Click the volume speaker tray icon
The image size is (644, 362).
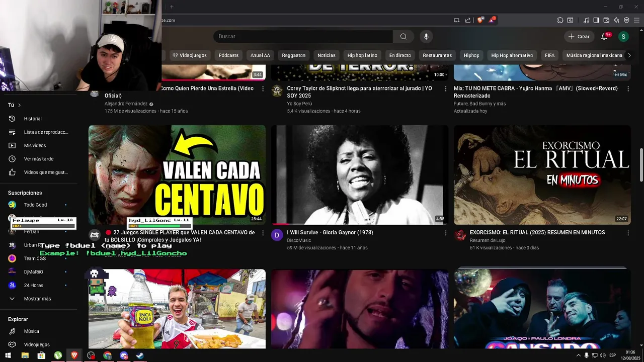[603, 355]
